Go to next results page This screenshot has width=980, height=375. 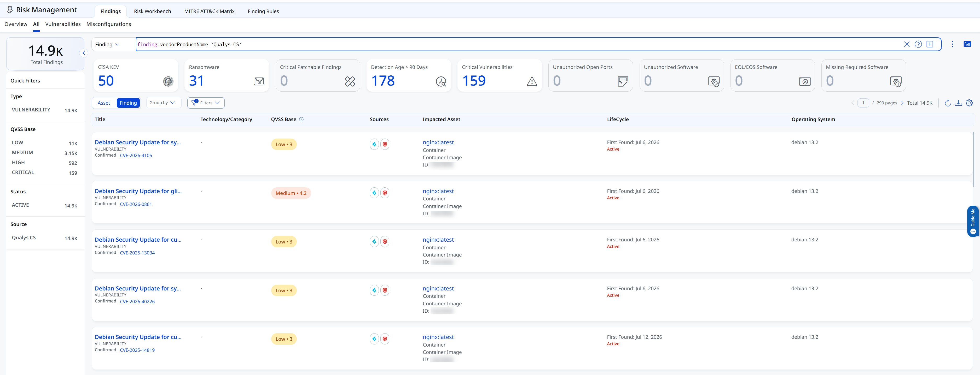tap(902, 103)
